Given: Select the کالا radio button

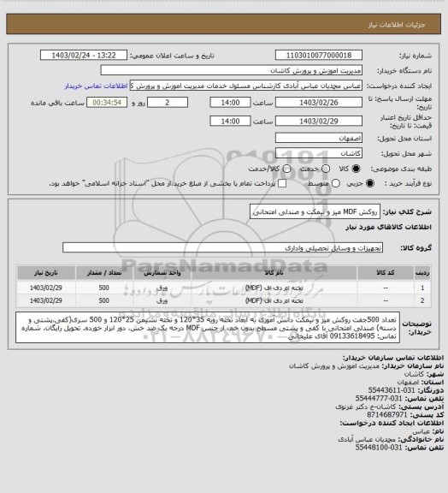Looking at the screenshot, I should click(x=356, y=169).
